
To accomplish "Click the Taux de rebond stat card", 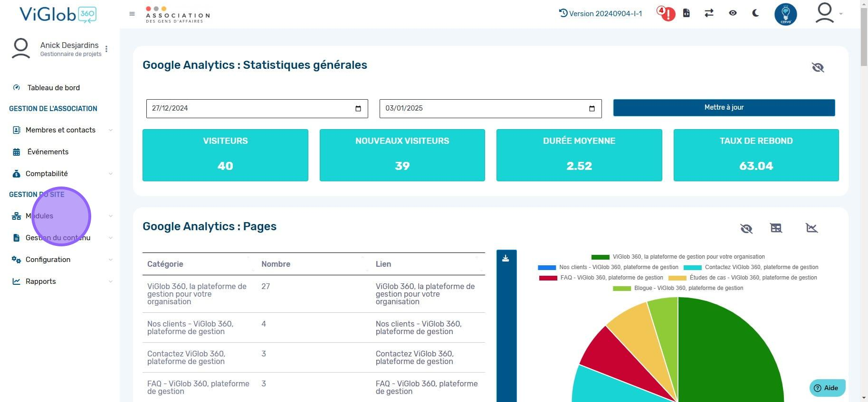I will pyautogui.click(x=756, y=155).
